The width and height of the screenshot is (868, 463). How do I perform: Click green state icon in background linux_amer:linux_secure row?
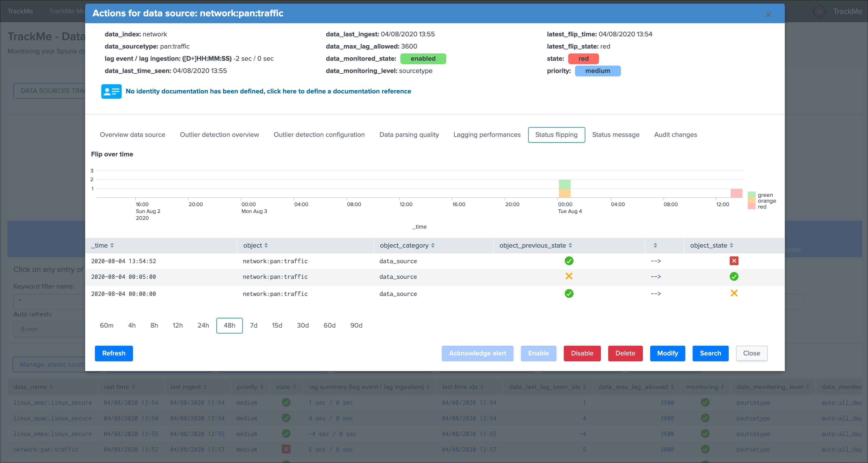286,402
